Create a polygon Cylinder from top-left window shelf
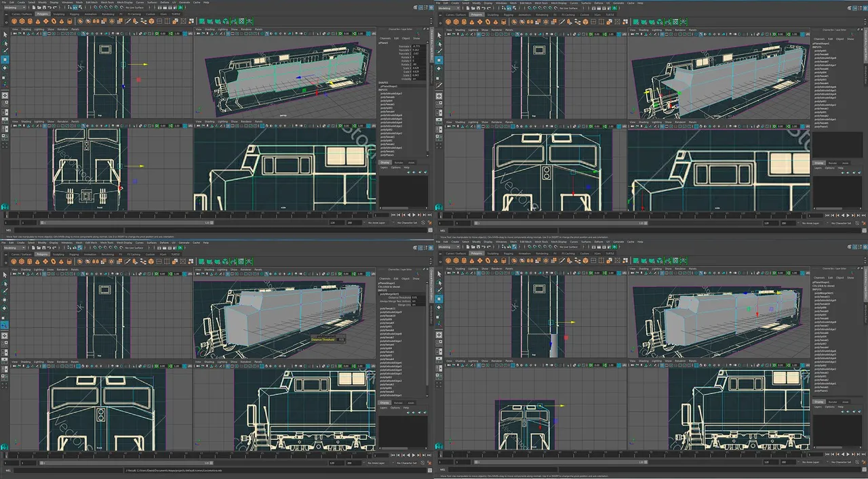Screen dimensions: 868x479 (30, 21)
